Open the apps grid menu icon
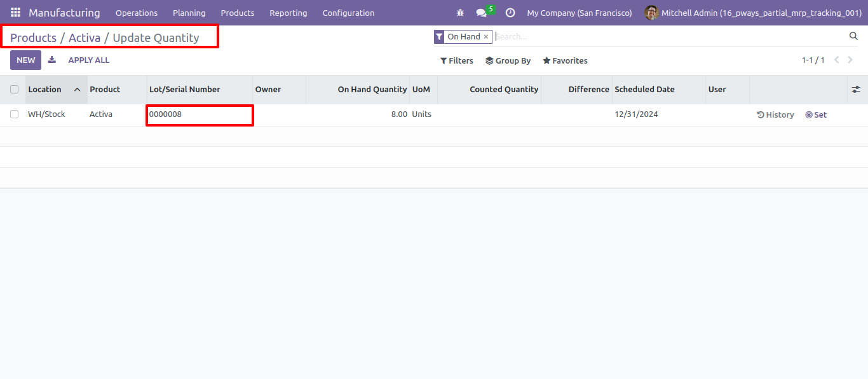Image resolution: width=868 pixels, height=379 pixels. [x=15, y=13]
